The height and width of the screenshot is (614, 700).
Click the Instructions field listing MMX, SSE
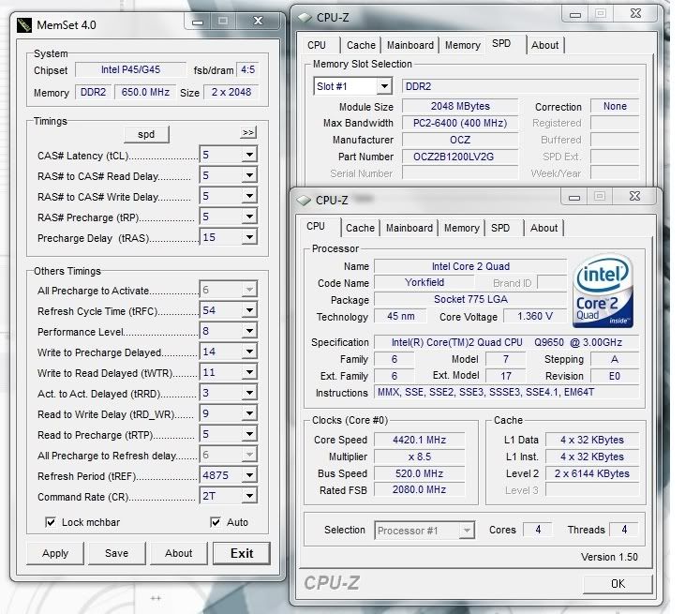[x=506, y=392]
